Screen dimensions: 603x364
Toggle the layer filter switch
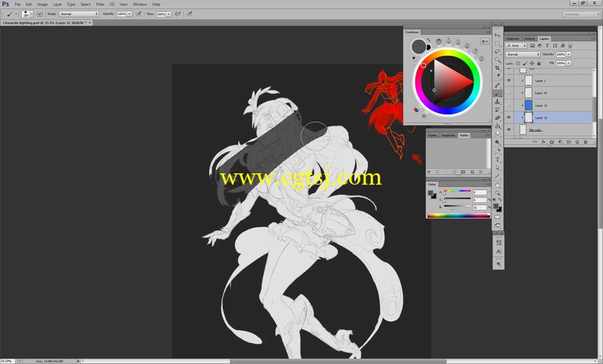tap(570, 46)
